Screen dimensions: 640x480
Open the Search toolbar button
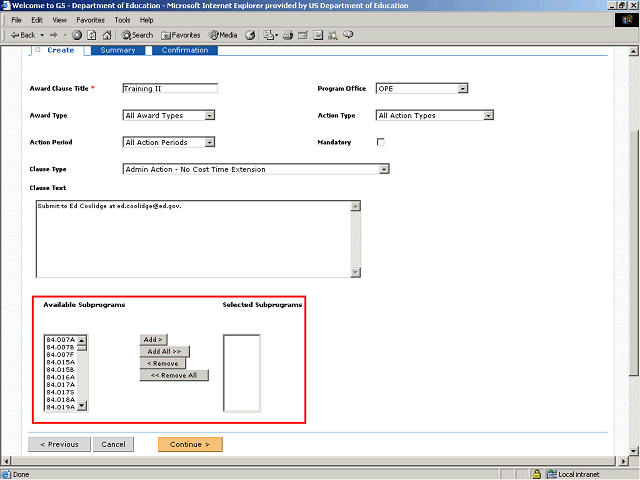[x=137, y=35]
